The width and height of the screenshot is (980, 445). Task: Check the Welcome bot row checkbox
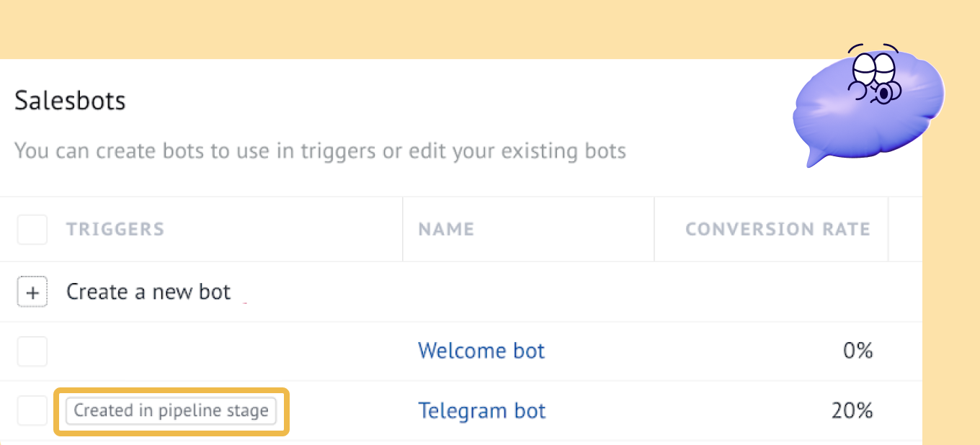(x=32, y=351)
